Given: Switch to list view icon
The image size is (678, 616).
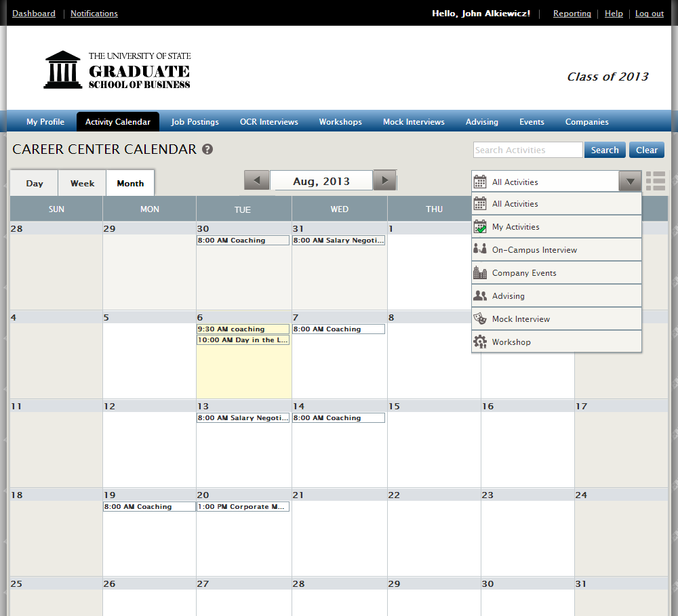Looking at the screenshot, I should click(656, 181).
